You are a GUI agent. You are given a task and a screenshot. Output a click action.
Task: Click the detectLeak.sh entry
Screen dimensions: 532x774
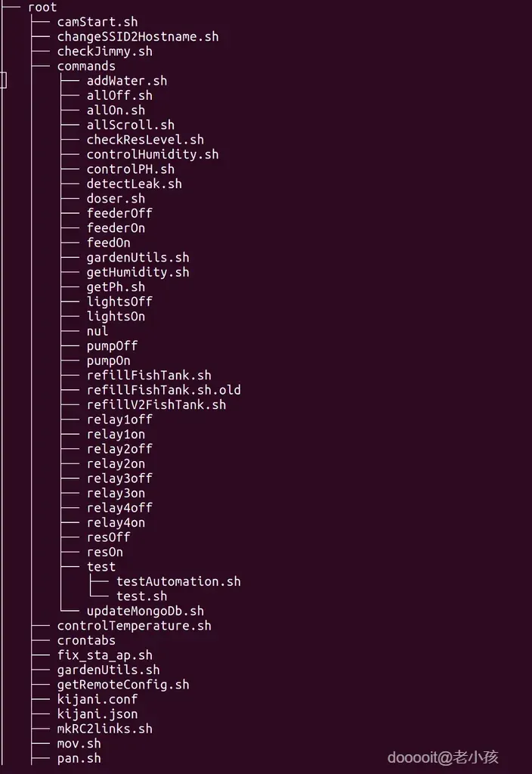(x=135, y=184)
